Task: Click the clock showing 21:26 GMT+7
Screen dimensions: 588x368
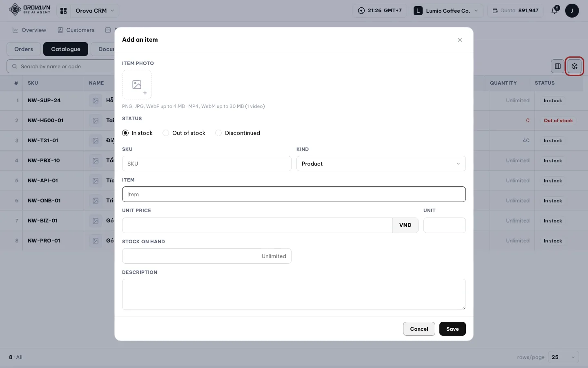Action: click(x=380, y=11)
